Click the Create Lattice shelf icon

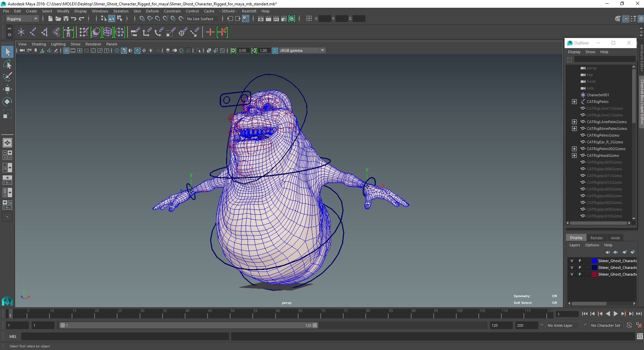pos(107,32)
